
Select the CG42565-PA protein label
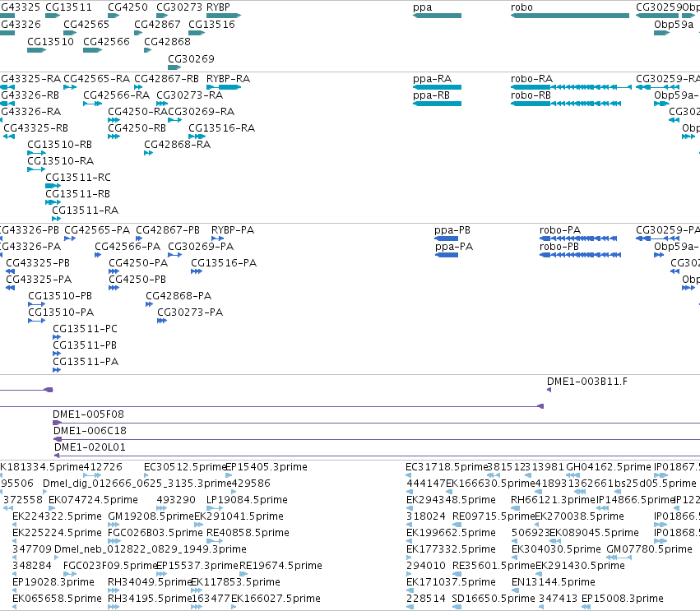(x=97, y=231)
